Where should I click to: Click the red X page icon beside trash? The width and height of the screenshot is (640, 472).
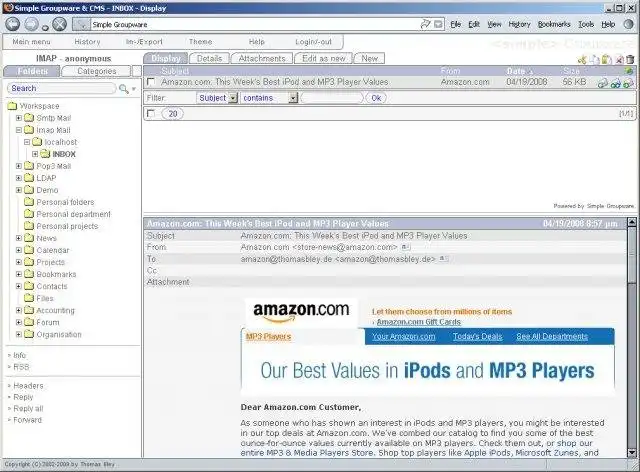tap(619, 60)
